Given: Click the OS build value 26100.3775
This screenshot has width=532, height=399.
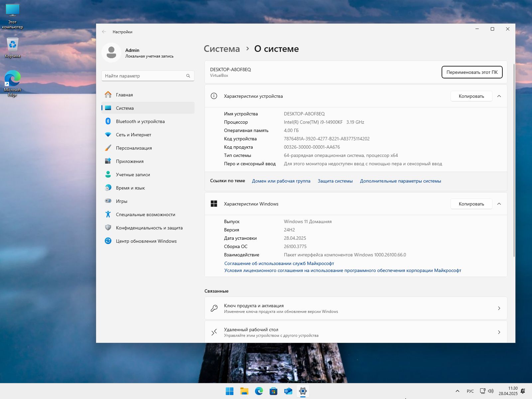Looking at the screenshot, I should coord(295,246).
